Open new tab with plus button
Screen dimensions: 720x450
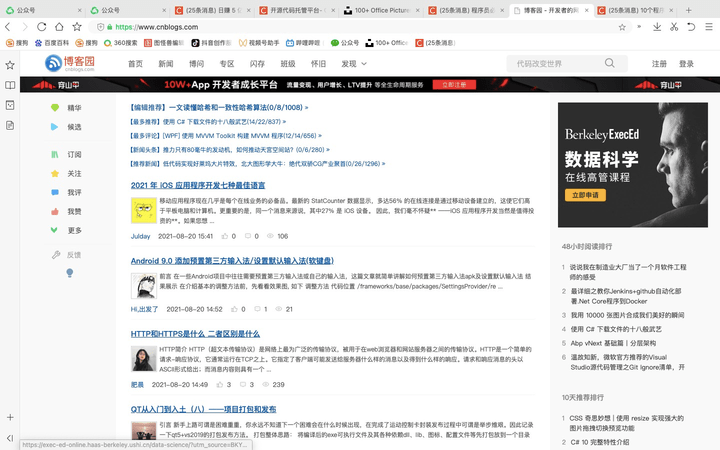688,10
